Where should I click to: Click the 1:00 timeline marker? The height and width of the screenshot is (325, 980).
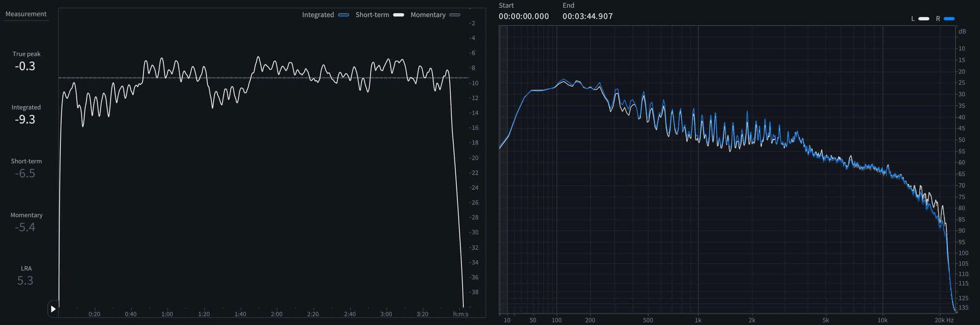point(167,314)
